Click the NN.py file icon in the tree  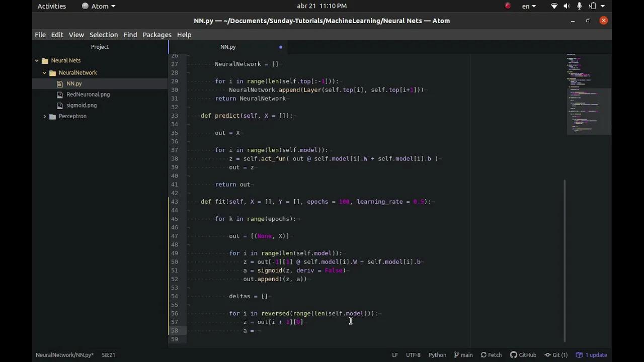(60, 83)
